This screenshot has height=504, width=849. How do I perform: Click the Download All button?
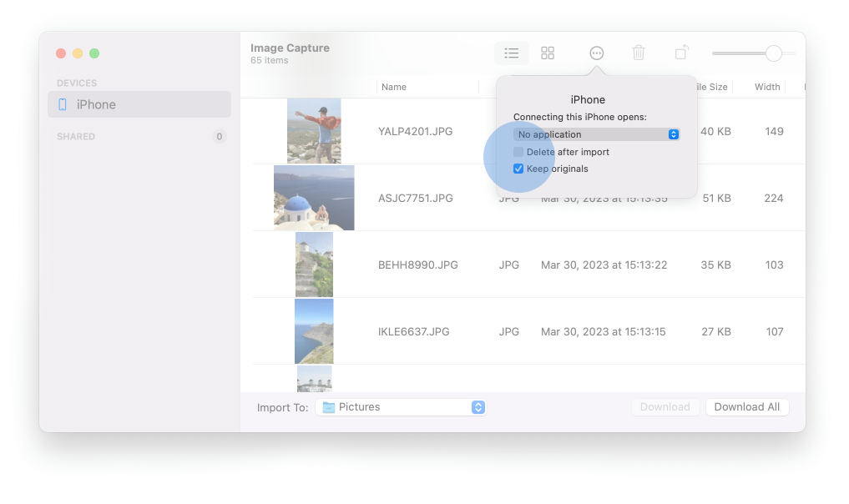pyautogui.click(x=746, y=407)
